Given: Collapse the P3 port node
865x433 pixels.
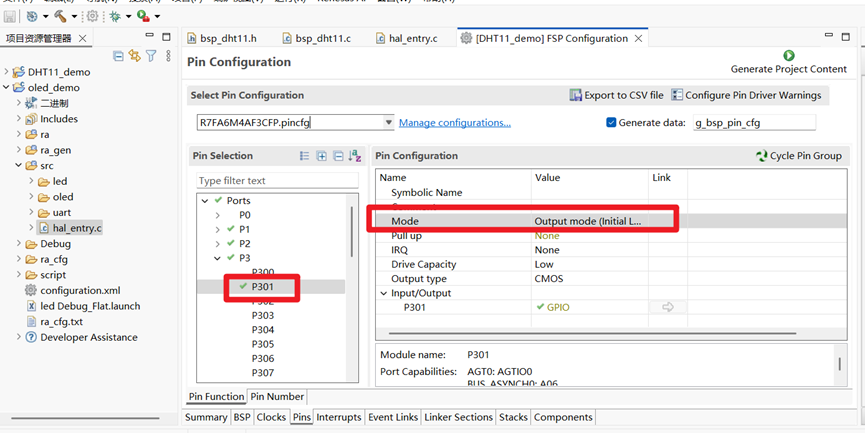Looking at the screenshot, I should [218, 258].
